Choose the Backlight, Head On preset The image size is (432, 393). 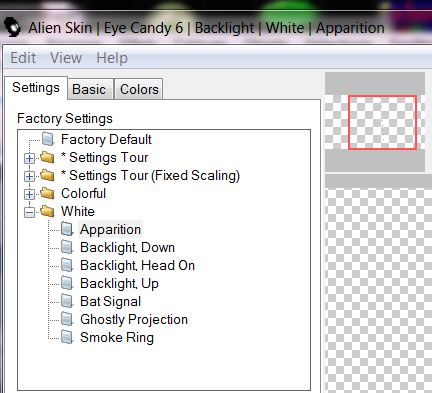(137, 265)
